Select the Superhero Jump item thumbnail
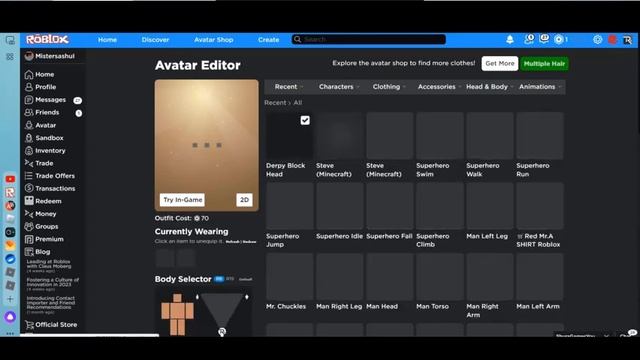Image resolution: width=640 pixels, height=360 pixels. tap(289, 206)
